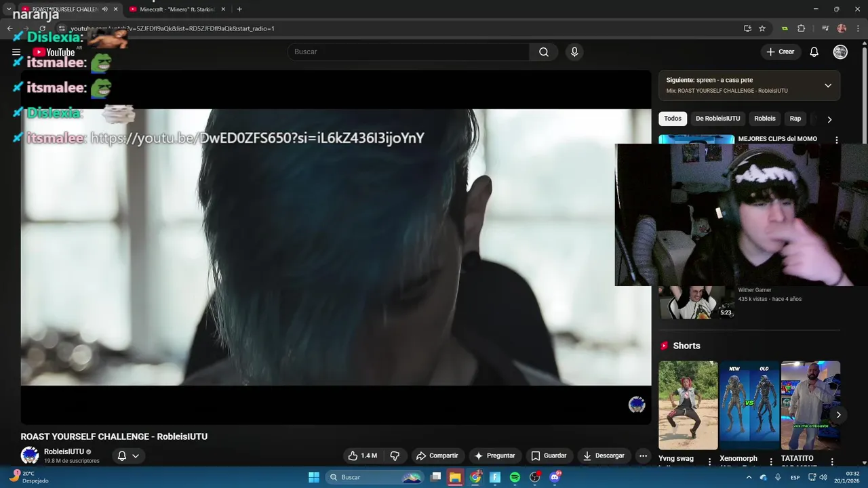This screenshot has width=868, height=488.
Task: Open browser media controls icon
Action: (x=825, y=28)
